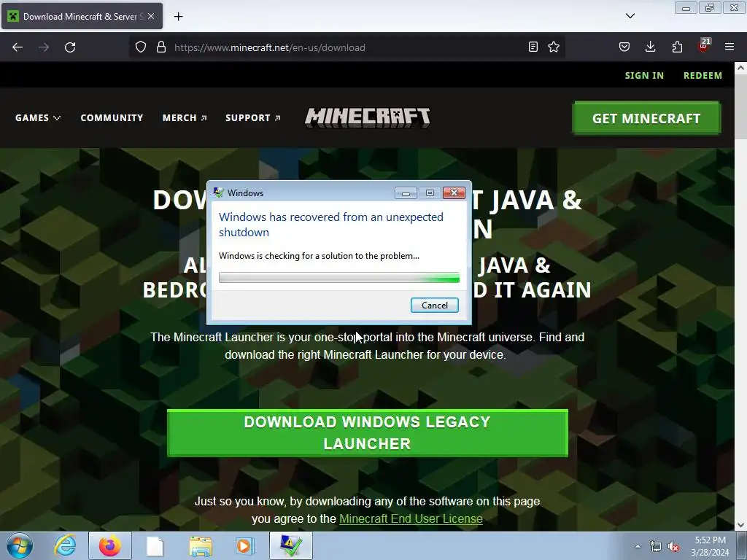Click the extension icon with the 21 badge
Image resolution: width=747 pixels, height=560 pixels.
704,46
